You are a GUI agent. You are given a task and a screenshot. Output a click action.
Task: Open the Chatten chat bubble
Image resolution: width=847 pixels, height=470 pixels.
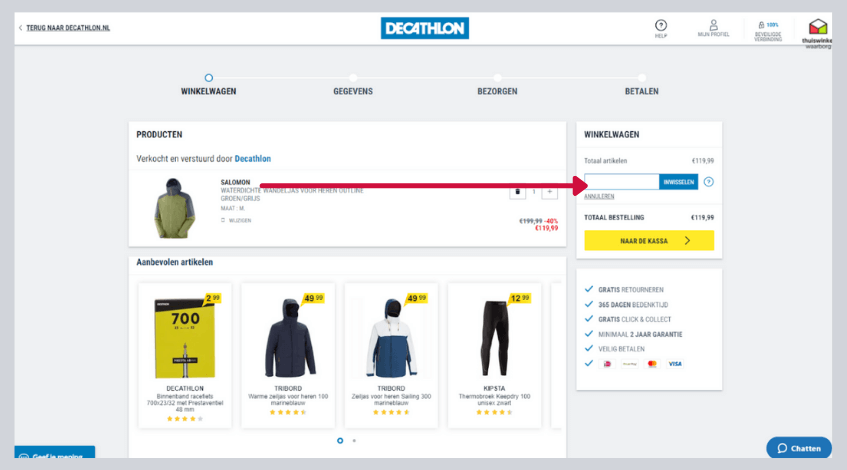pyautogui.click(x=799, y=448)
